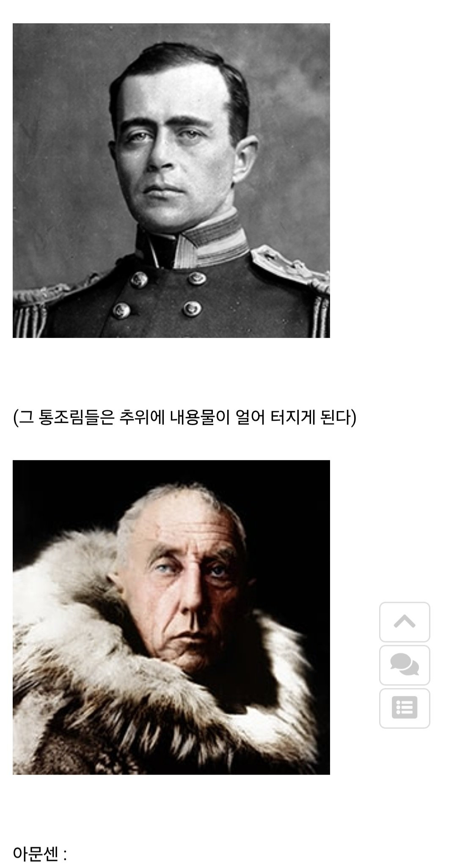Open the black-and-white naval officer portrait
This screenshot has width=457, height=868.
coord(171,181)
